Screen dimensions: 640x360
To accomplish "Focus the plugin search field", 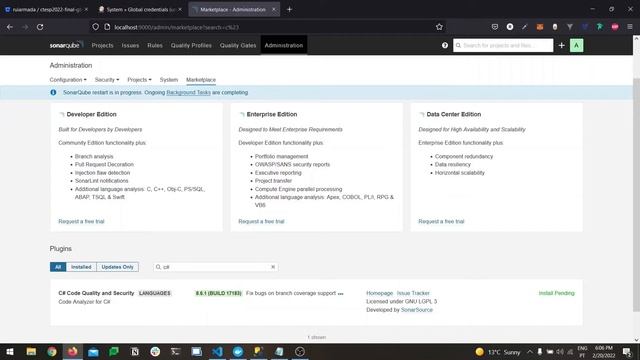I will pyautogui.click(x=216, y=267).
